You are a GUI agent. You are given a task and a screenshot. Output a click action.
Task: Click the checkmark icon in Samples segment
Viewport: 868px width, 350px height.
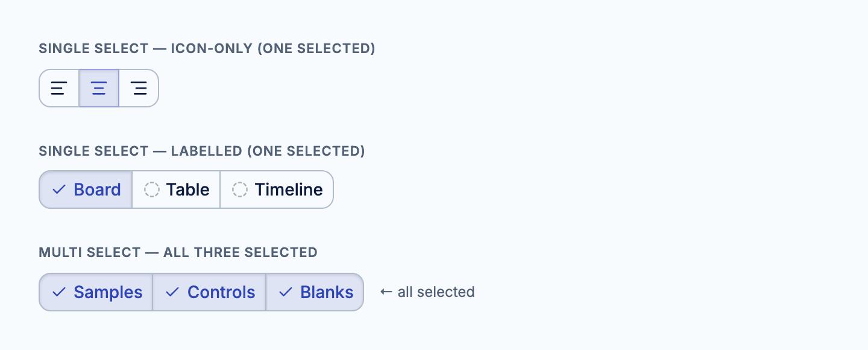(59, 292)
